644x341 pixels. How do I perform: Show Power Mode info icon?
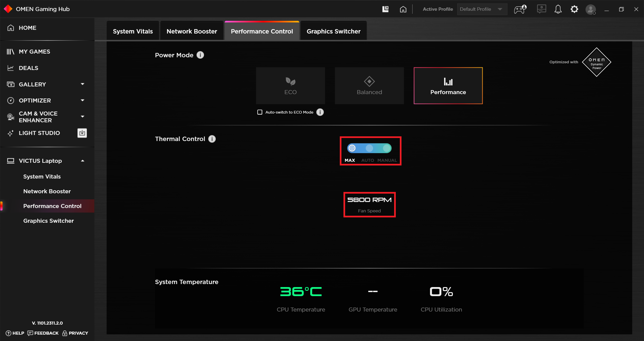tap(200, 55)
